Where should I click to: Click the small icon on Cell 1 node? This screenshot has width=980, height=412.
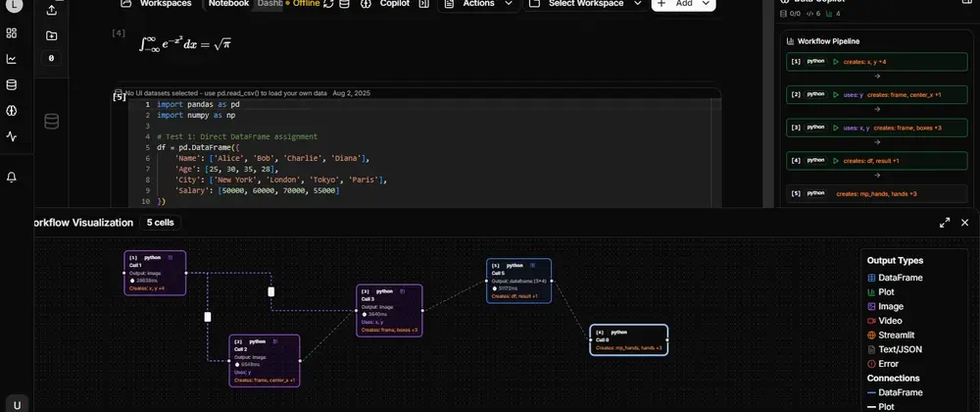(x=170, y=257)
